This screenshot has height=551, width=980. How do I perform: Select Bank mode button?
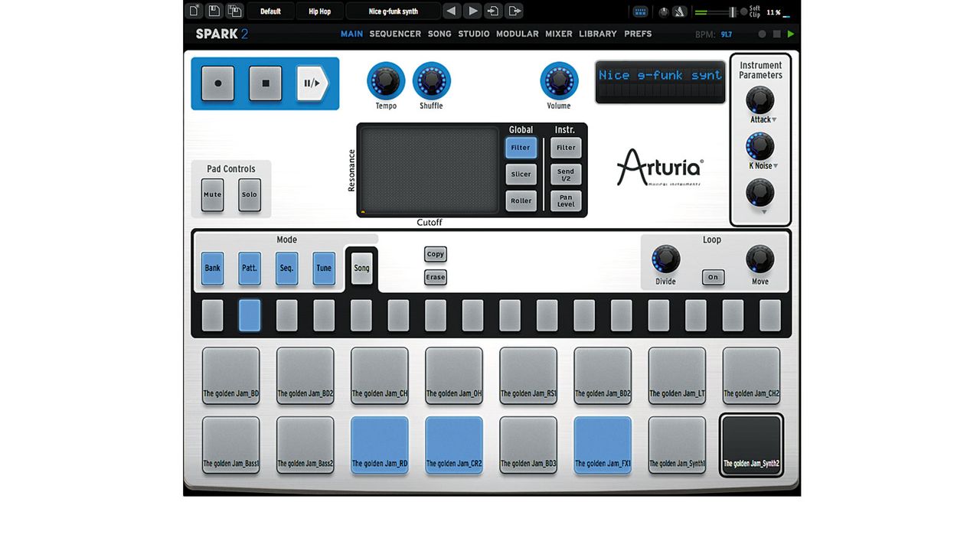point(212,269)
